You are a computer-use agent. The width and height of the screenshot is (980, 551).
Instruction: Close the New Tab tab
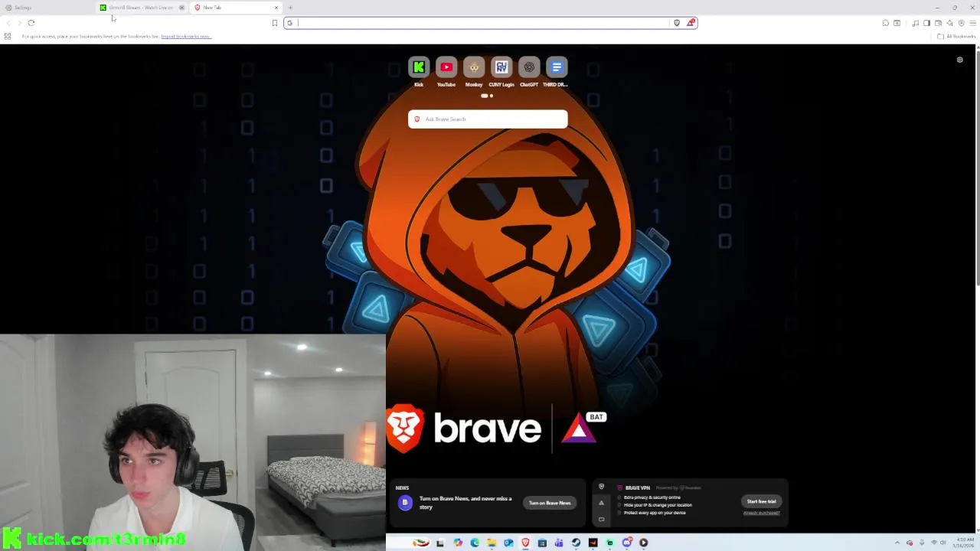(x=276, y=8)
